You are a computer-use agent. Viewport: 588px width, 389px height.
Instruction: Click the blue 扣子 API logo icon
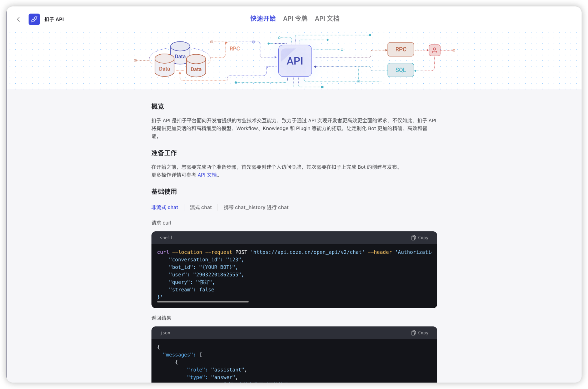(x=34, y=19)
